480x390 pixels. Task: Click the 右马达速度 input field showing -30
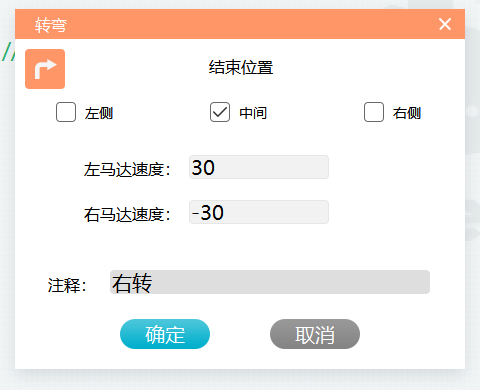point(259,212)
